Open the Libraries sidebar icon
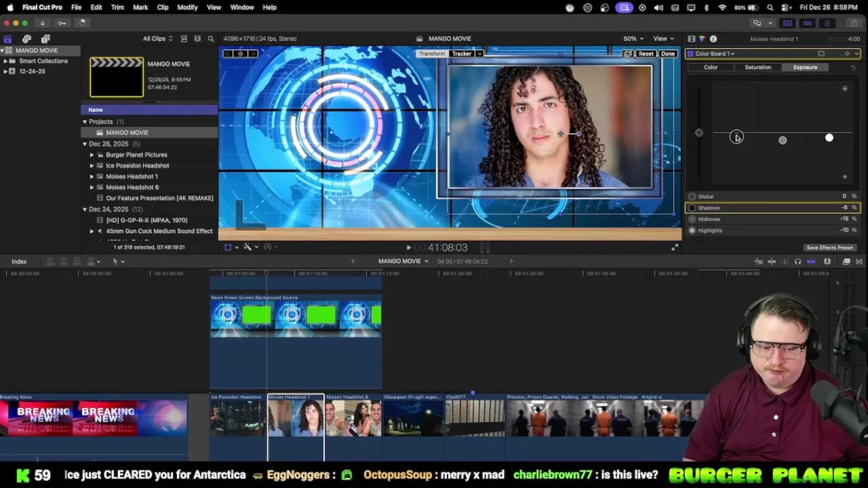The image size is (868, 488). [7, 39]
